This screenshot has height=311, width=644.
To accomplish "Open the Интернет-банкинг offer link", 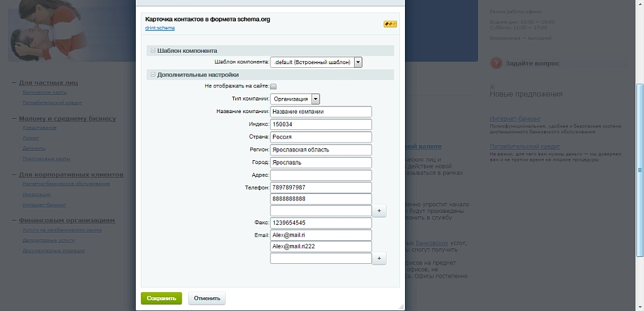I will coord(515,119).
